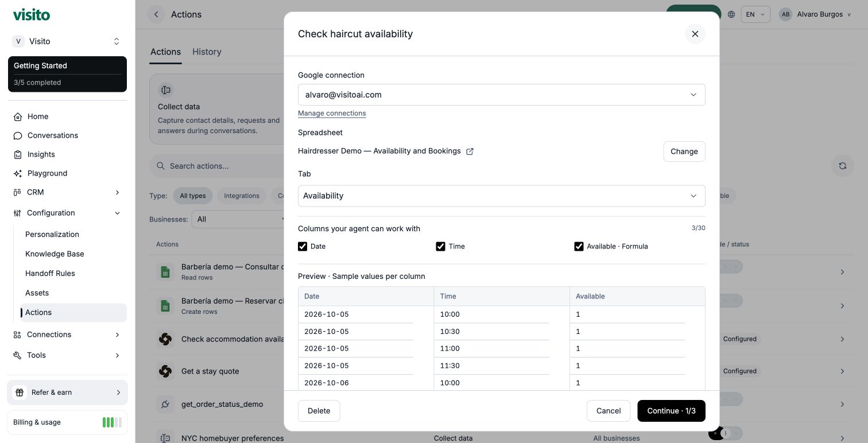Open the Visito workspace switcher
This screenshot has height=443, width=868.
68,41
